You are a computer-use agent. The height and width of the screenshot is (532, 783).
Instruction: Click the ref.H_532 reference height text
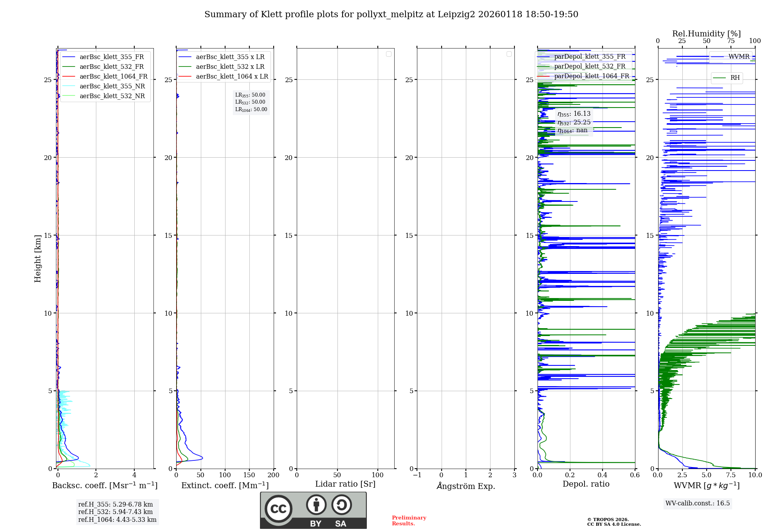[x=115, y=512]
